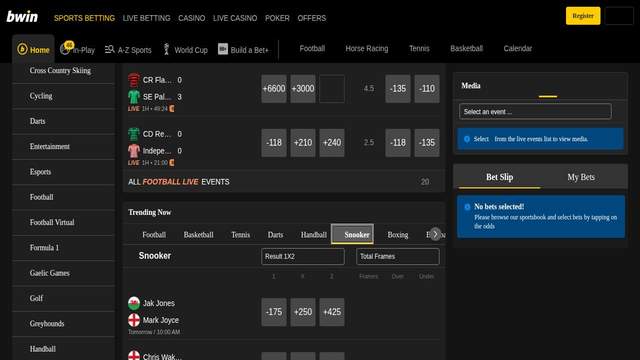Switch to Basketball trending tab

[x=198, y=235]
